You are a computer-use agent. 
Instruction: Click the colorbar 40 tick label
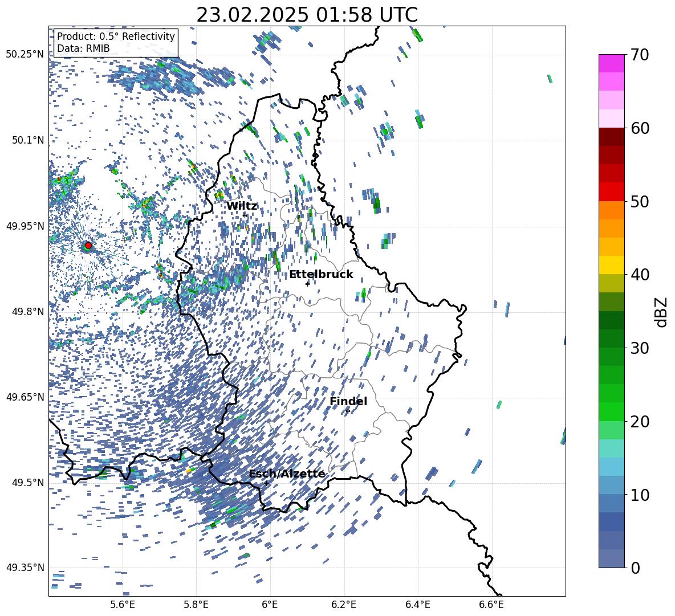(x=640, y=275)
